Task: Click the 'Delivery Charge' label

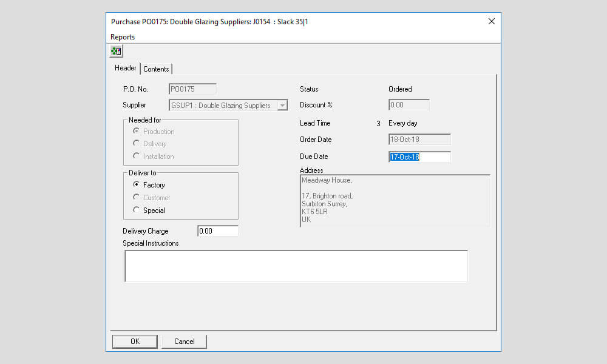Action: point(145,231)
